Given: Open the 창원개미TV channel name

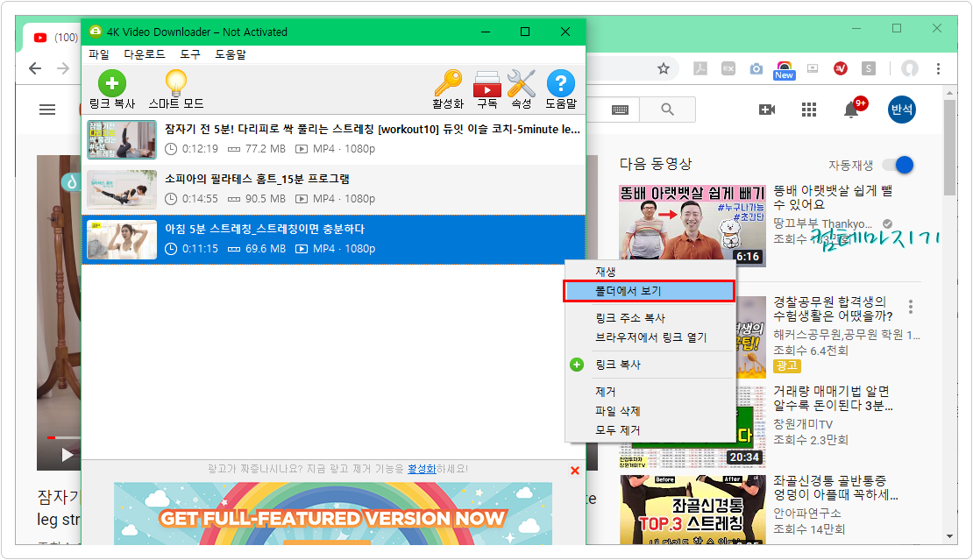Looking at the screenshot, I should click(803, 424).
